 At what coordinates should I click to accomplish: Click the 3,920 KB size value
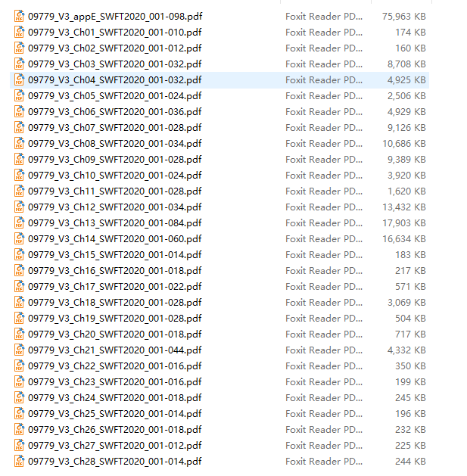coord(406,175)
